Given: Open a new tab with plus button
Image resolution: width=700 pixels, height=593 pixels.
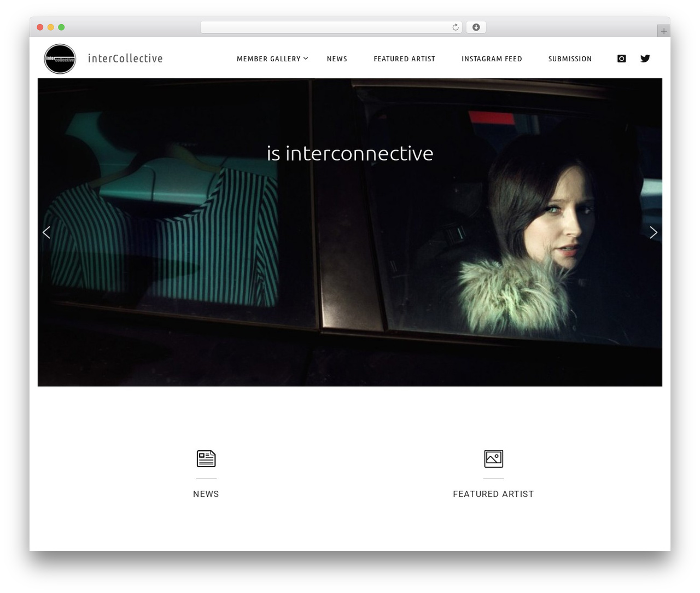Looking at the screenshot, I should click(x=663, y=31).
